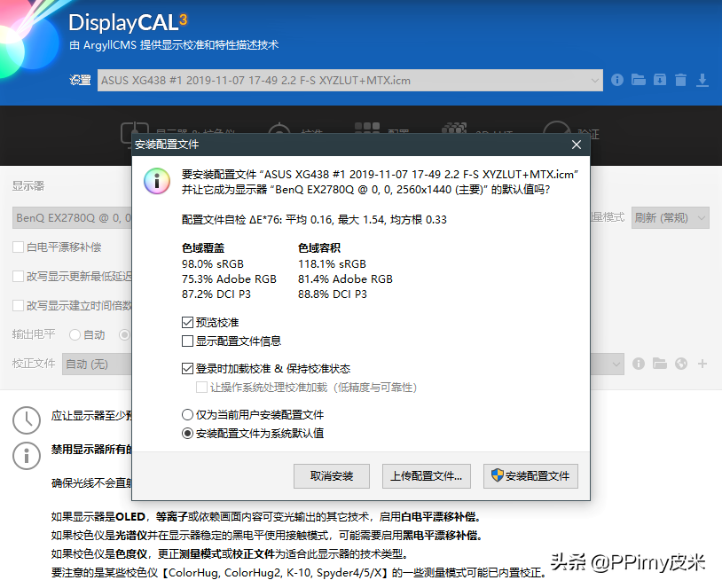
Task: Click the download install profile arrow icon
Action: pos(702,80)
